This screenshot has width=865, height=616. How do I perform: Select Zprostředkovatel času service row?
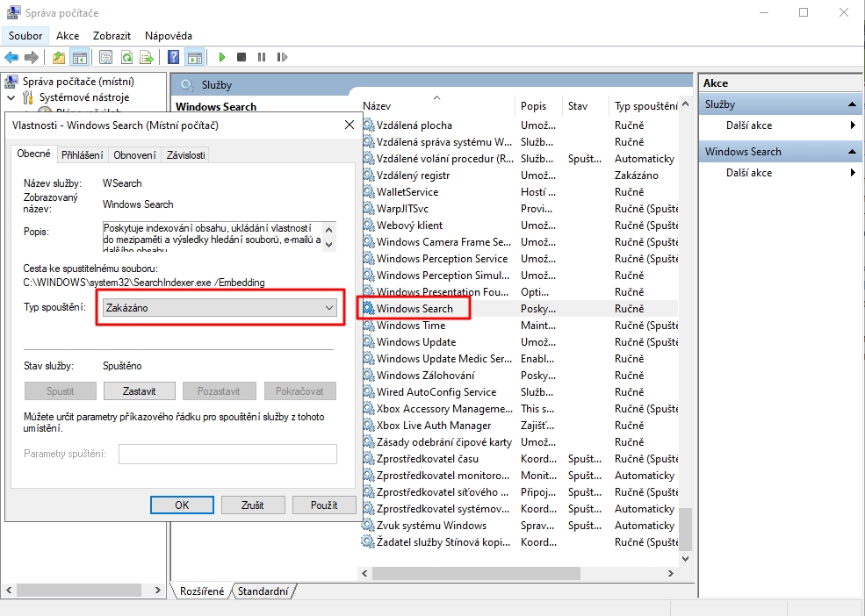coord(520,459)
